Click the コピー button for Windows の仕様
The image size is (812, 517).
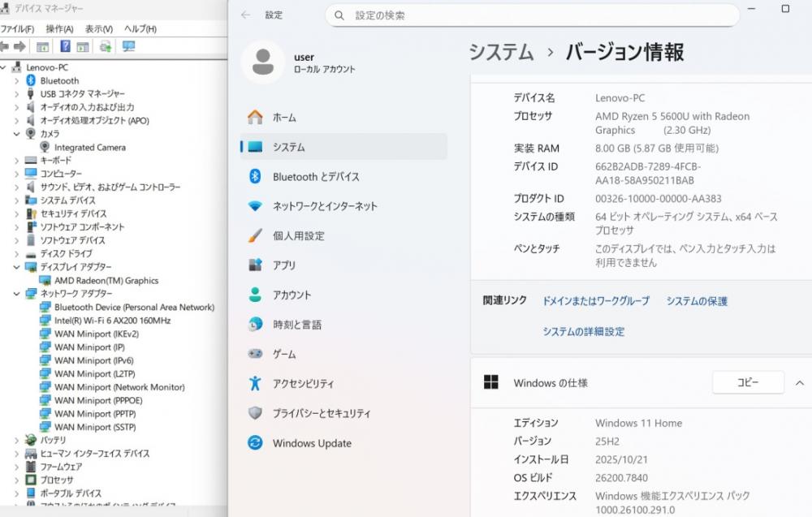coord(748,382)
